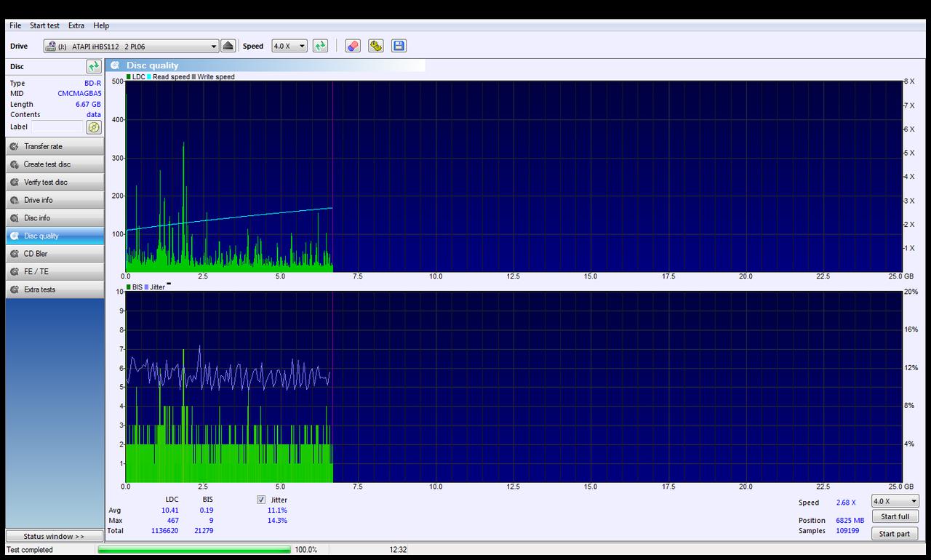Click the LDC average value 10.41
The image size is (931, 560).
pyautogui.click(x=169, y=511)
